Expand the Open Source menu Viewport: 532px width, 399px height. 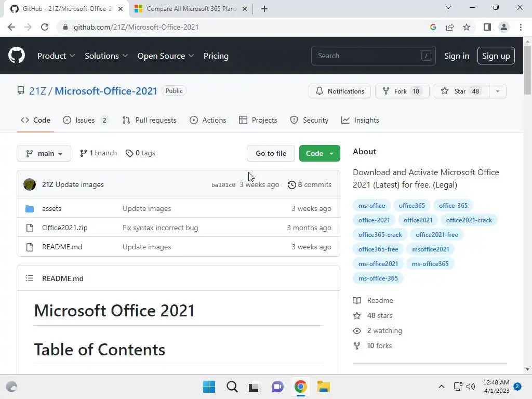click(166, 56)
